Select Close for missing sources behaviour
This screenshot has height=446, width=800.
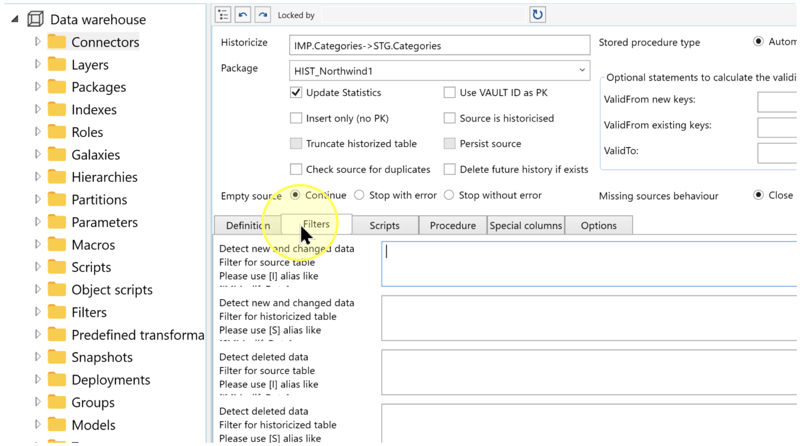(x=759, y=195)
